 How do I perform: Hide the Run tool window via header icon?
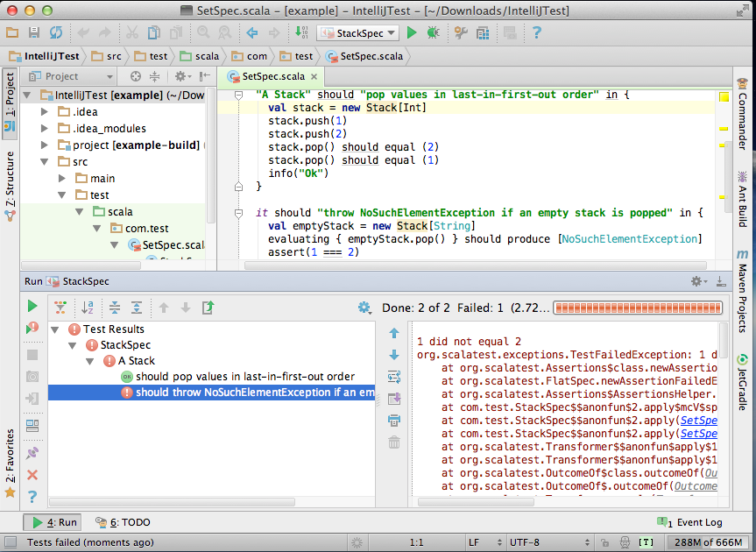(721, 281)
